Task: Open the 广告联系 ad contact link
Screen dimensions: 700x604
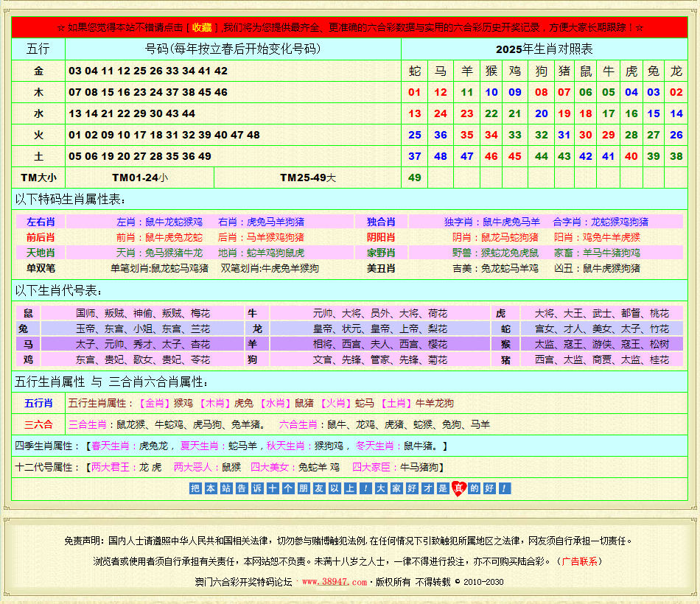Action: [580, 561]
